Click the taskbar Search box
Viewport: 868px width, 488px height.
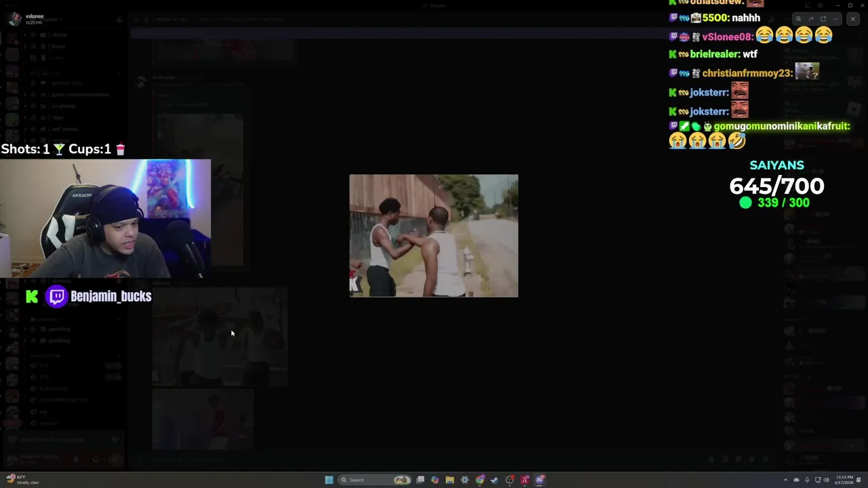[x=375, y=480]
